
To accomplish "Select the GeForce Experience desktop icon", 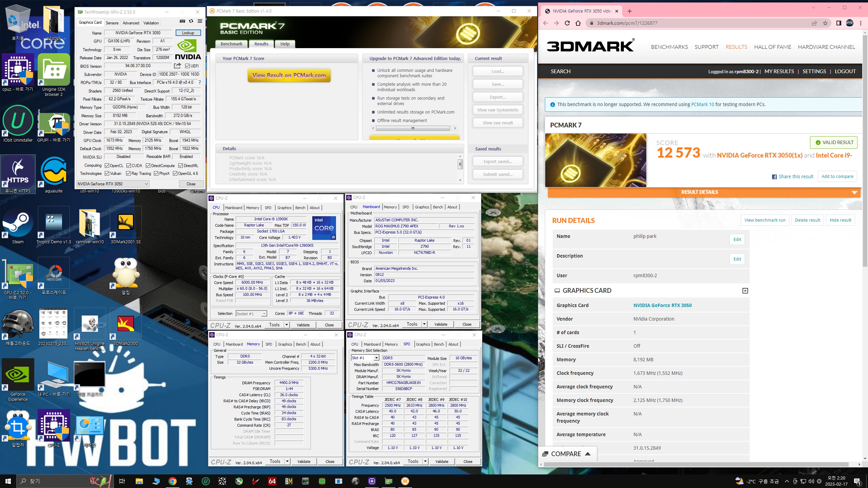I will click(x=18, y=380).
